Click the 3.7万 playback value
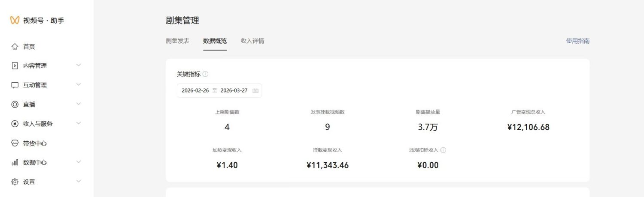 [428, 127]
